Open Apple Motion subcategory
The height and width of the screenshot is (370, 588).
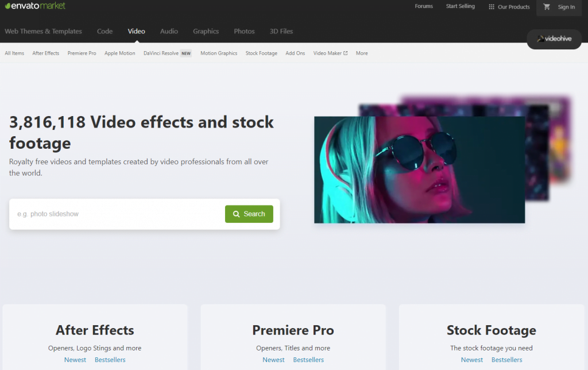(x=119, y=53)
